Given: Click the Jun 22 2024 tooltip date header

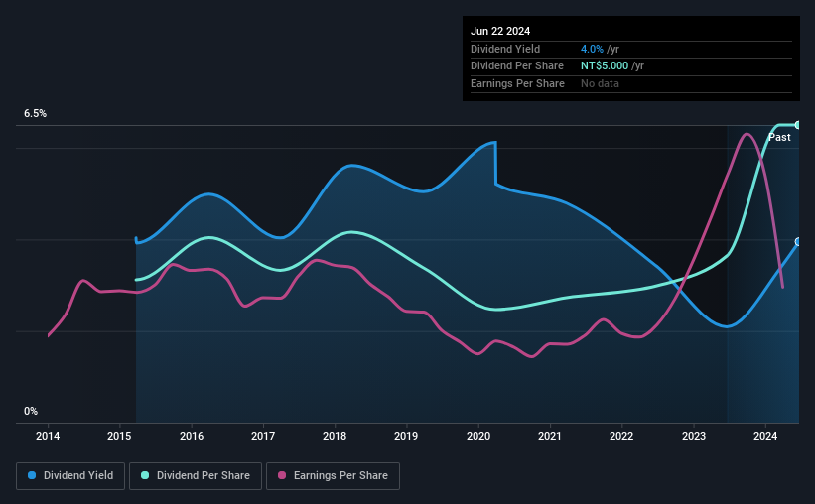Looking at the screenshot, I should point(500,31).
